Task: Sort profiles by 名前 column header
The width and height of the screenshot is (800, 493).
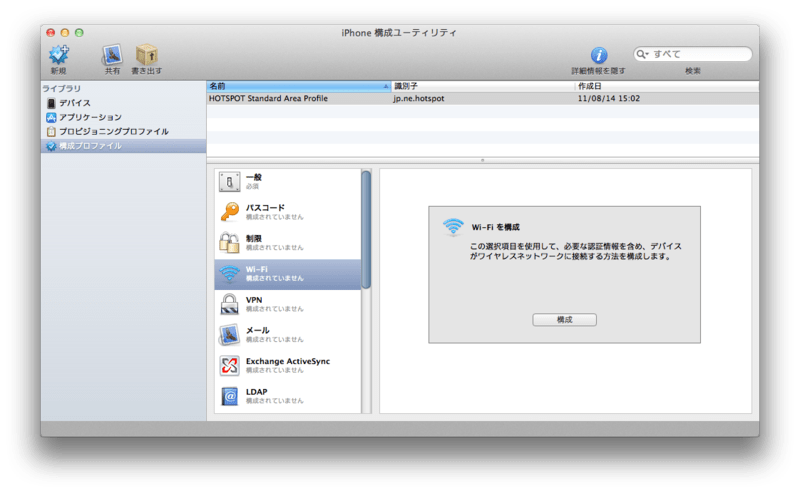Action: coord(297,86)
